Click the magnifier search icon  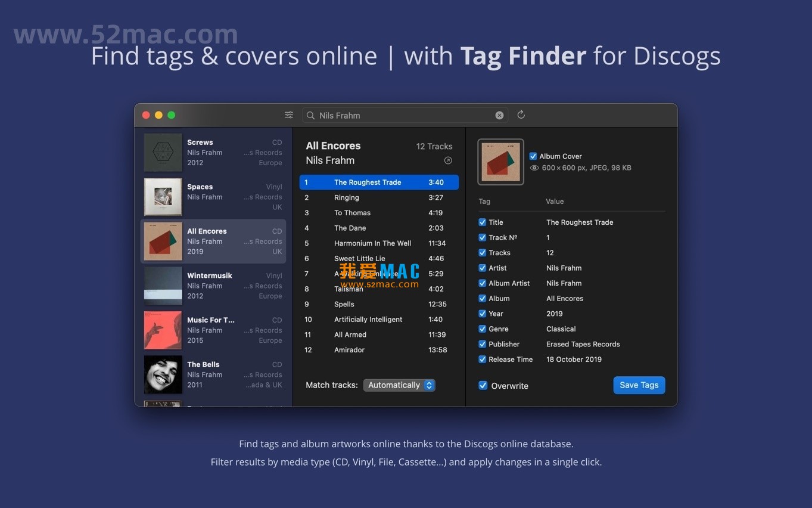click(310, 116)
